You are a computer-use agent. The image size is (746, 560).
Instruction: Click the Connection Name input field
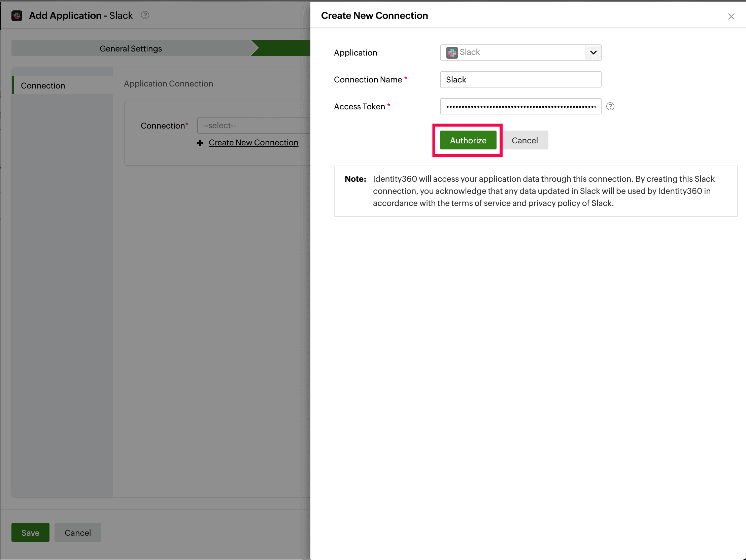pos(520,79)
